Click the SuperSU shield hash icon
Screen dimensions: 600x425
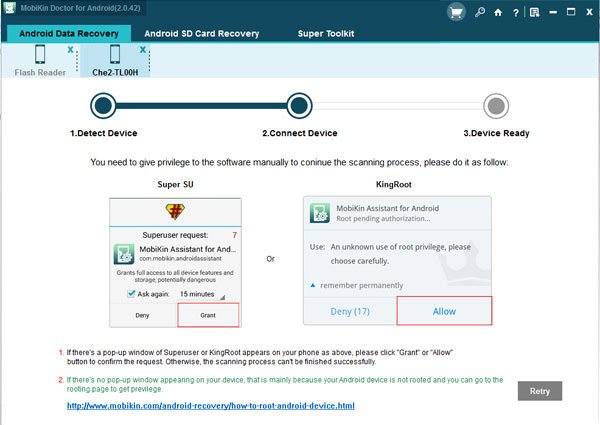(175, 211)
